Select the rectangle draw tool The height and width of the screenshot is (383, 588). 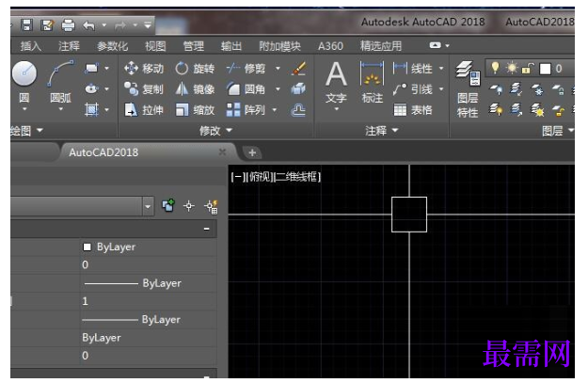click(x=91, y=69)
